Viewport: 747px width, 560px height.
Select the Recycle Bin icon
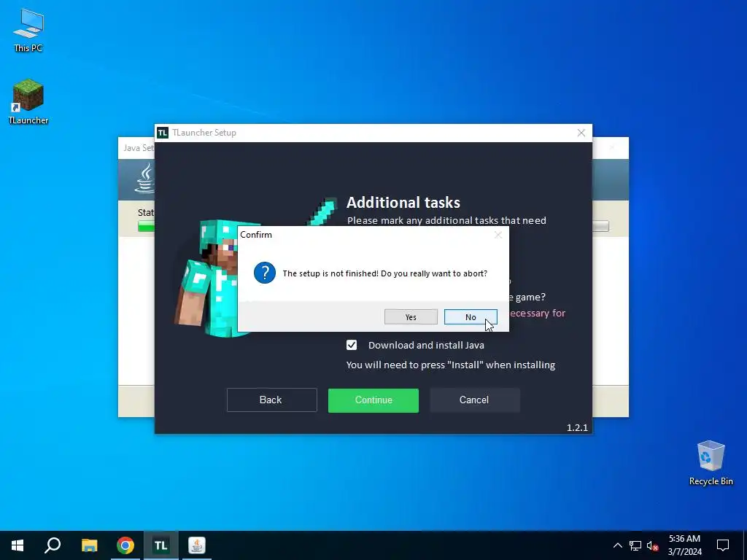pyautogui.click(x=711, y=463)
